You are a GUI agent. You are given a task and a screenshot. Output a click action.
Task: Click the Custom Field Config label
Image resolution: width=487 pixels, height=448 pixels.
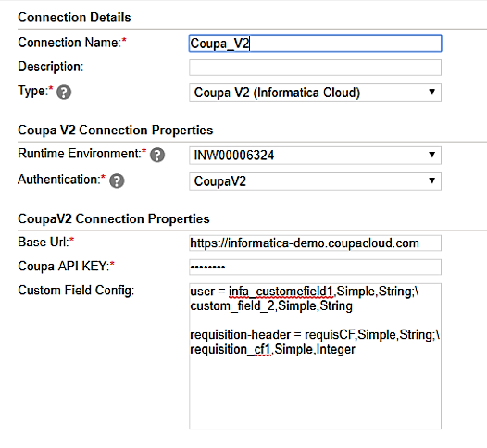tap(76, 291)
